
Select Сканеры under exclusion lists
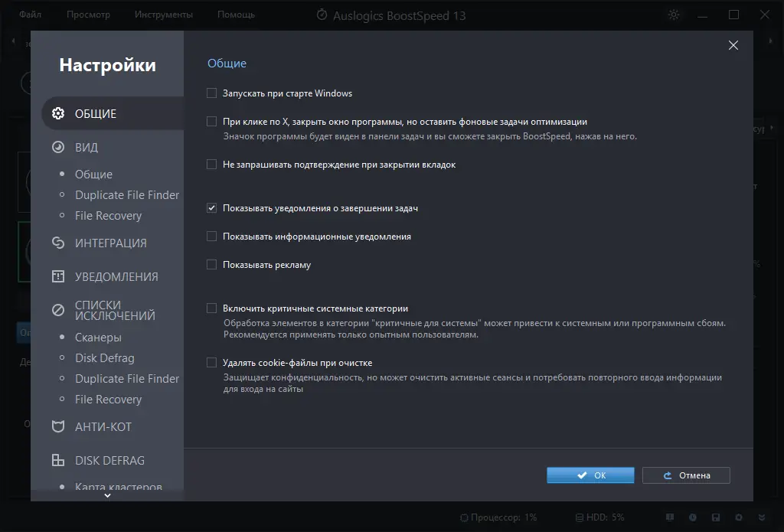coord(98,338)
